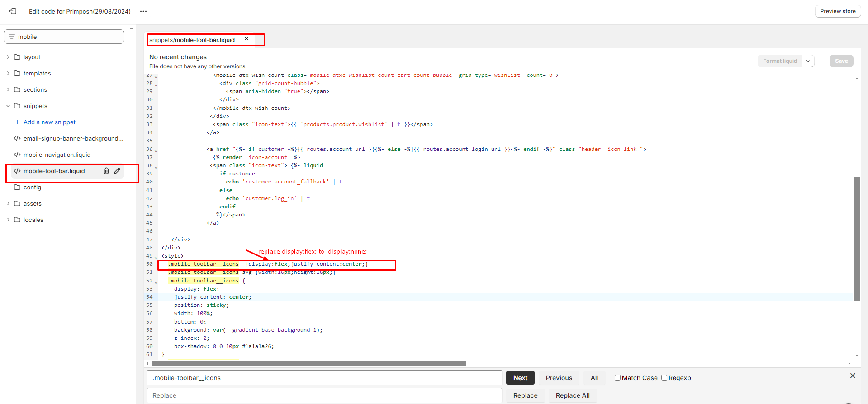Click All to select all matches
868x404 pixels.
(594, 378)
